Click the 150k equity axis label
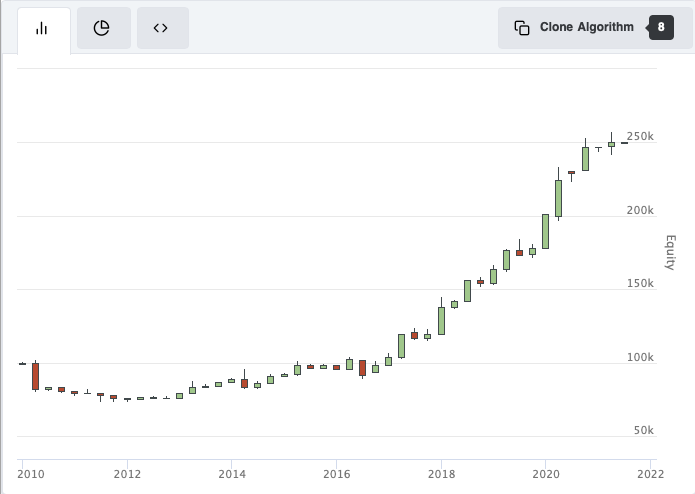 click(640, 284)
